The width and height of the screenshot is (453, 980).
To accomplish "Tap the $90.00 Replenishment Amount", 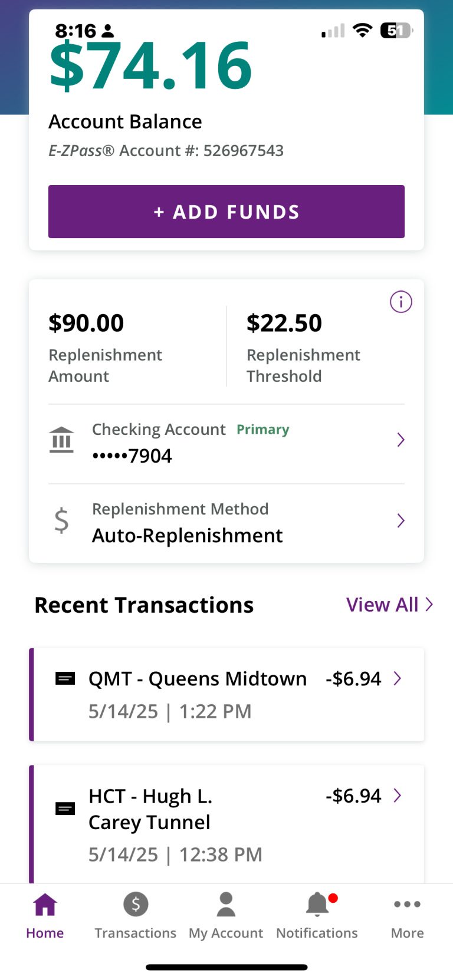I will [x=86, y=323].
